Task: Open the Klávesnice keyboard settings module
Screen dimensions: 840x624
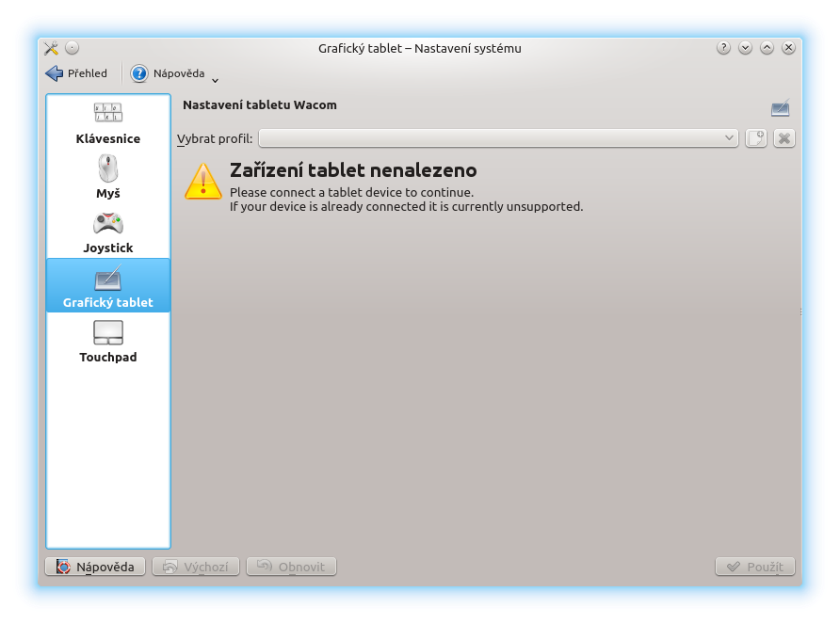Action: (108, 122)
